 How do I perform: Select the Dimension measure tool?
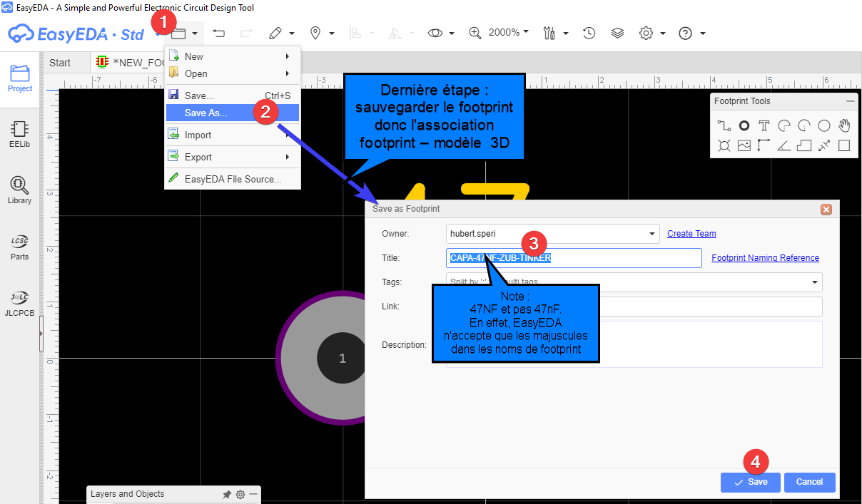coord(824,146)
